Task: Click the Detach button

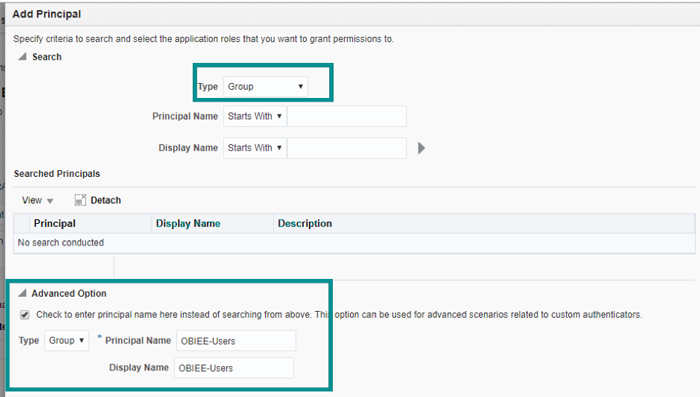Action: [x=98, y=200]
